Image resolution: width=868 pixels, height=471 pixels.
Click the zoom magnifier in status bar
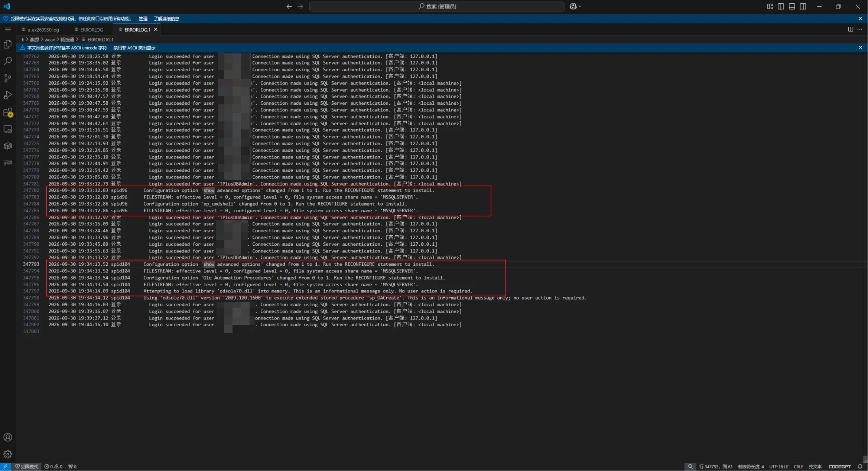click(x=690, y=467)
